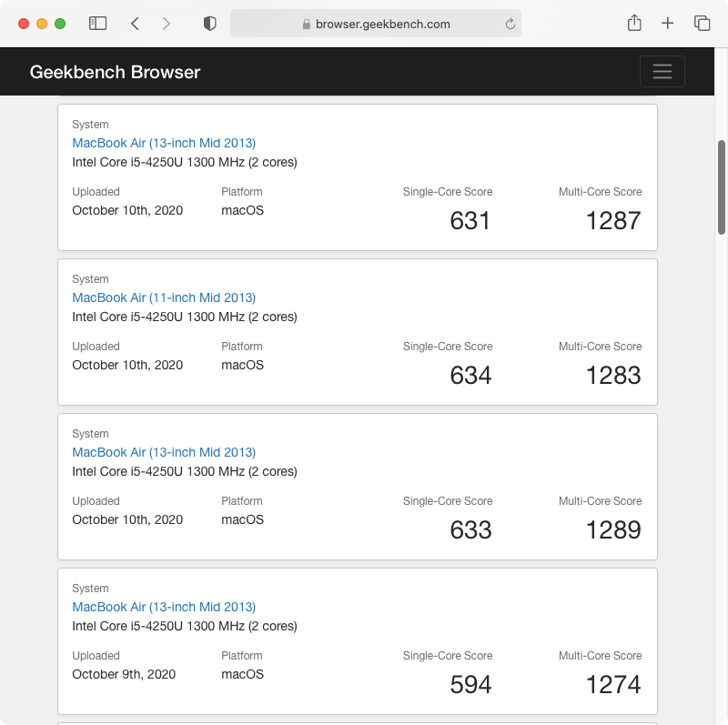Viewport: 728px width, 725px height.
Task: Show the tab overview icon
Action: [702, 24]
